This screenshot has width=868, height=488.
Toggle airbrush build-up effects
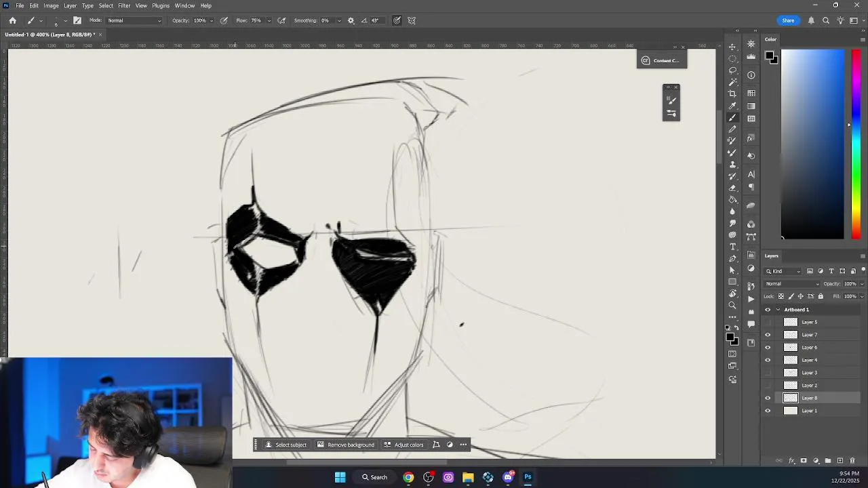pos(281,20)
